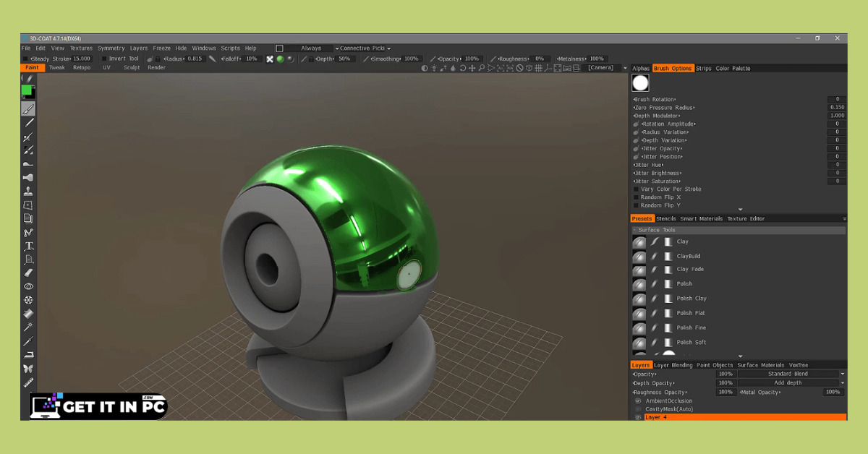Select the snowflake Freeze tool
This screenshot has height=454, width=868.
tap(28, 300)
